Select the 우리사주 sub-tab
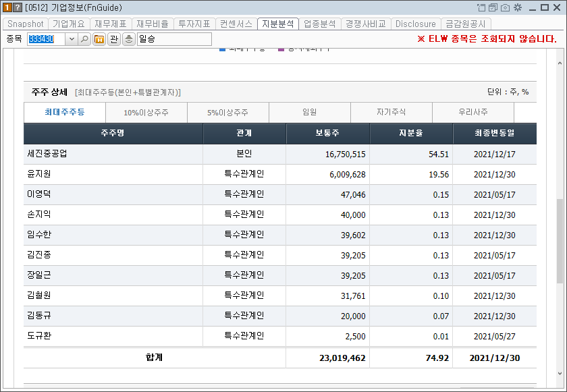The width and height of the screenshot is (567, 392). [x=473, y=113]
